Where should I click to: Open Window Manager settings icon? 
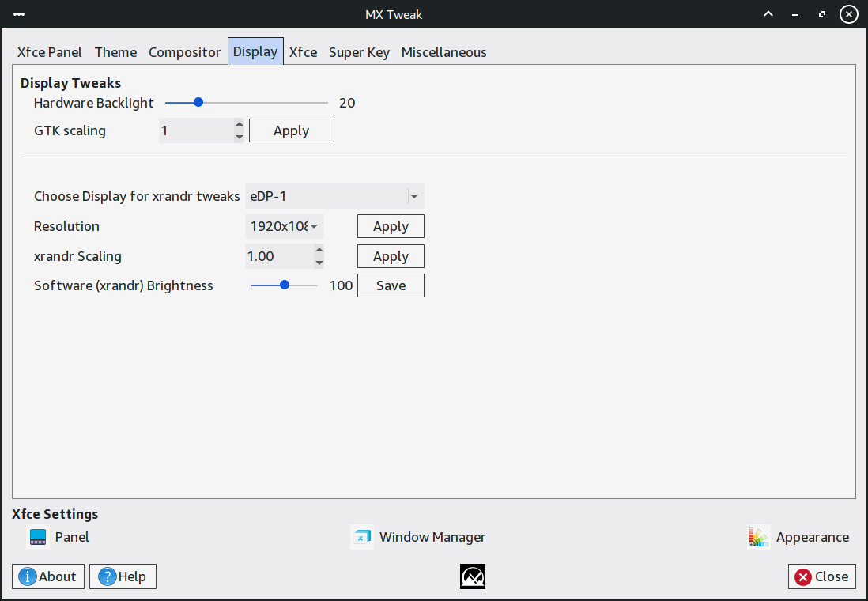coord(362,537)
